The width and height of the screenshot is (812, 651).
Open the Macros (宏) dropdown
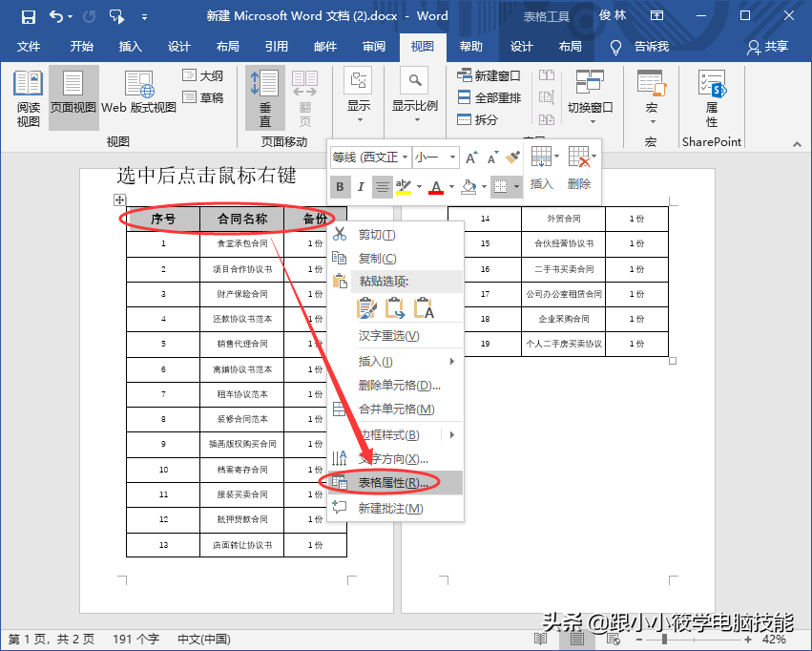(x=652, y=96)
